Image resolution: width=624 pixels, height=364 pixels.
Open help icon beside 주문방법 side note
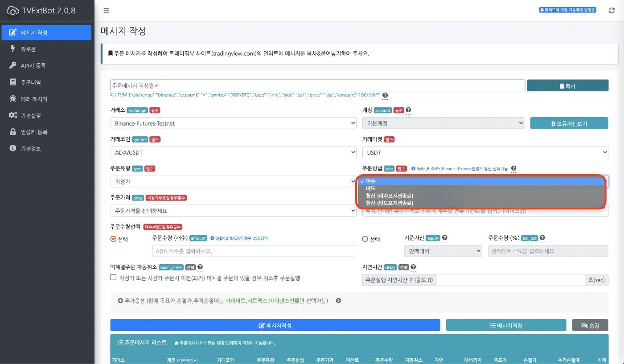click(x=513, y=168)
